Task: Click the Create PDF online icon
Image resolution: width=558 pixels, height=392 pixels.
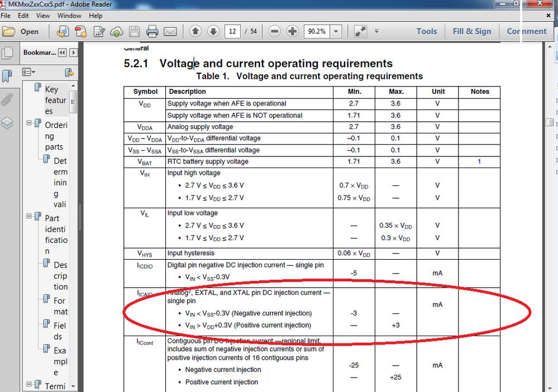Action: [63, 31]
